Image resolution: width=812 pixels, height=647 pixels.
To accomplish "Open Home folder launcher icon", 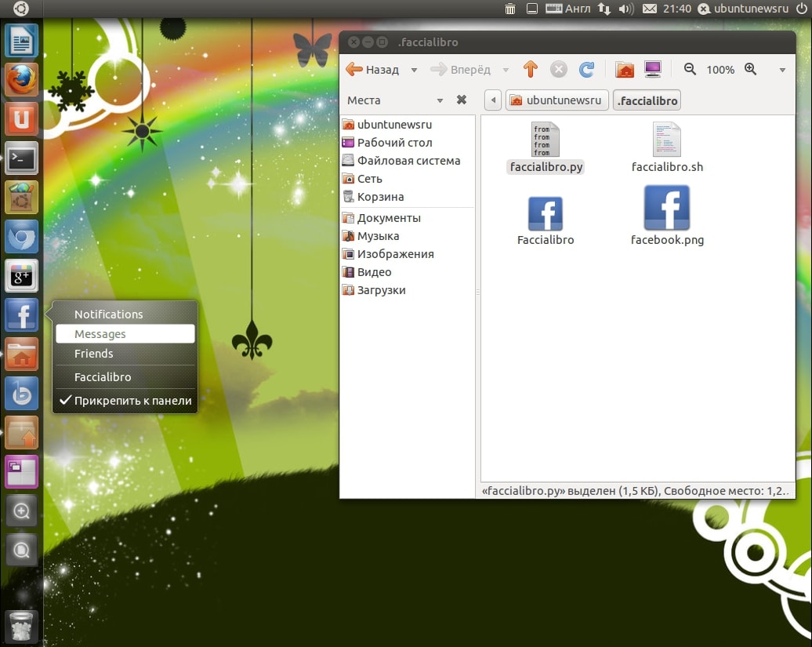I will click(21, 354).
